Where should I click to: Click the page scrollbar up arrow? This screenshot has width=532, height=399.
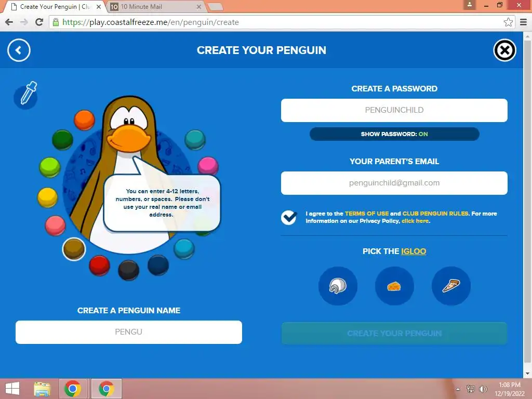(x=527, y=36)
